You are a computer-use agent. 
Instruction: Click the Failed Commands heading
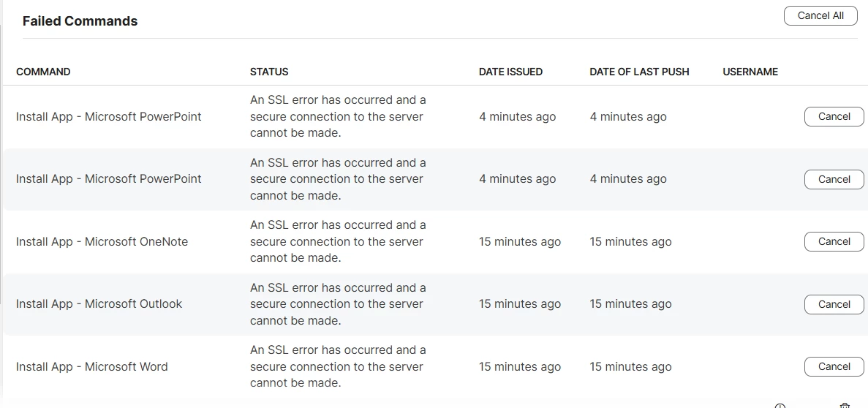pyautogui.click(x=80, y=21)
